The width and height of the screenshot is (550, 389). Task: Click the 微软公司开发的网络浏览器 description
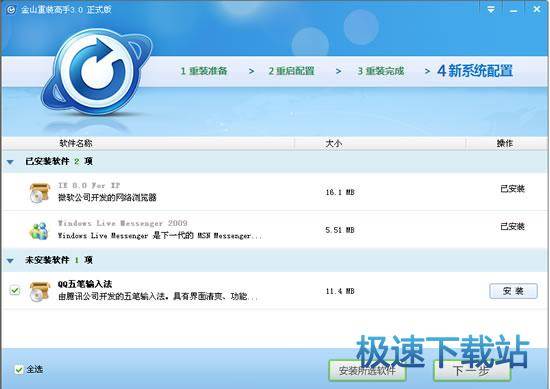pyautogui.click(x=107, y=197)
